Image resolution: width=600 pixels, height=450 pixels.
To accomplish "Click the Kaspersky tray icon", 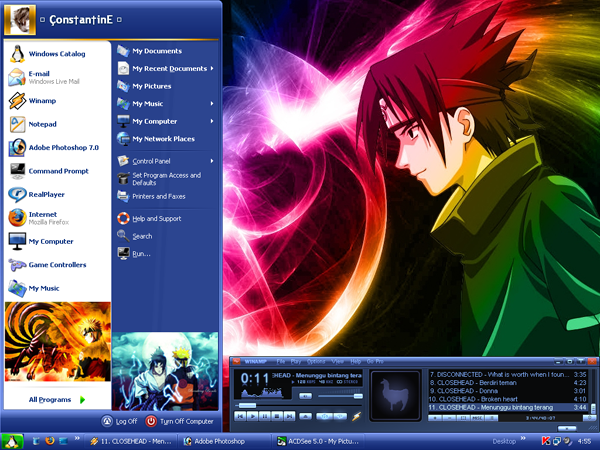I will (x=546, y=442).
